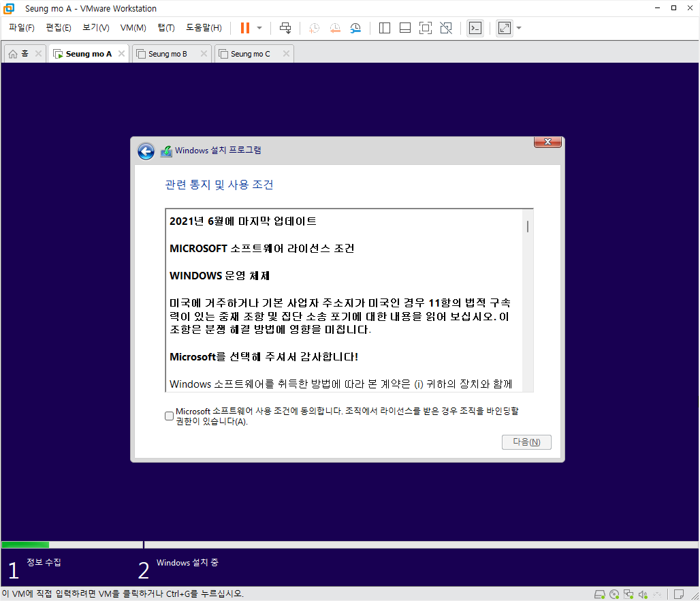
Task: Switch to Unity mode icon
Action: tap(446, 28)
